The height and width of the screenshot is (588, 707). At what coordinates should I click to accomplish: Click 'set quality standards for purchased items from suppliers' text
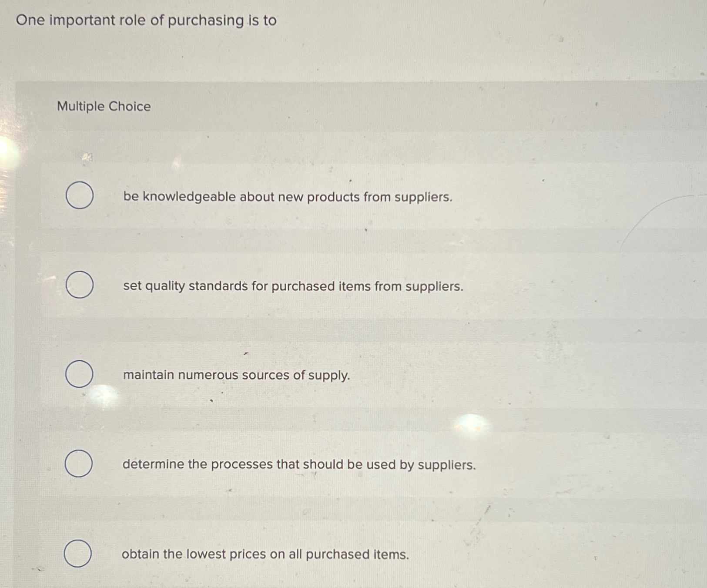(x=292, y=286)
